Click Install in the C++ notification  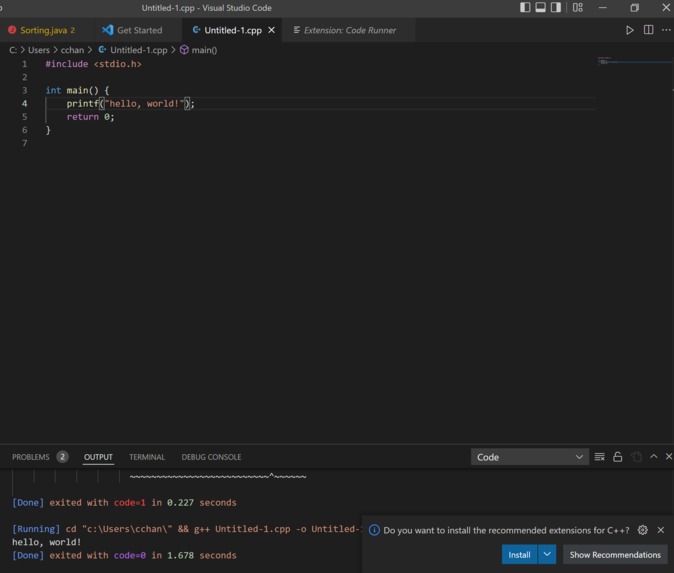point(519,555)
